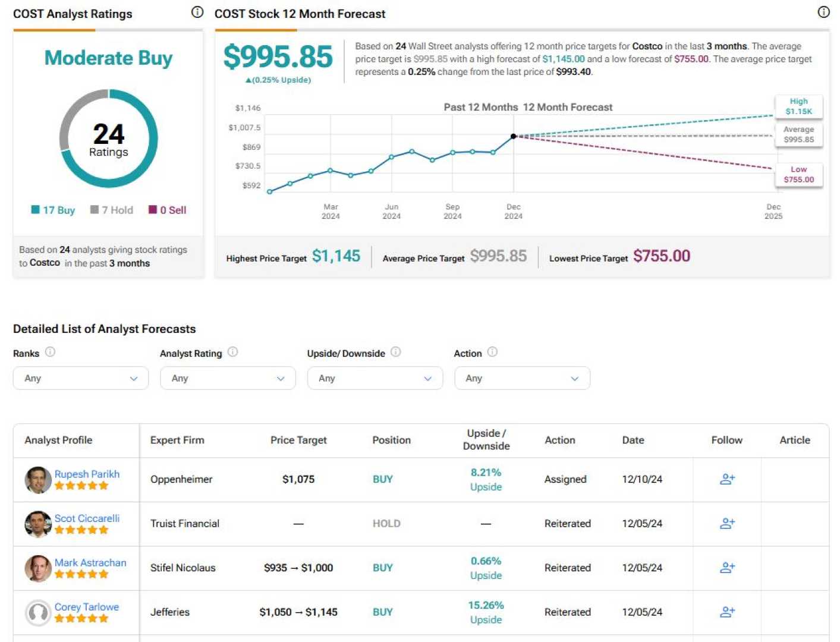Viewport: 840px width, 642px height.
Task: Open Rupesh Parikh analyst profile link
Action: [x=87, y=474]
